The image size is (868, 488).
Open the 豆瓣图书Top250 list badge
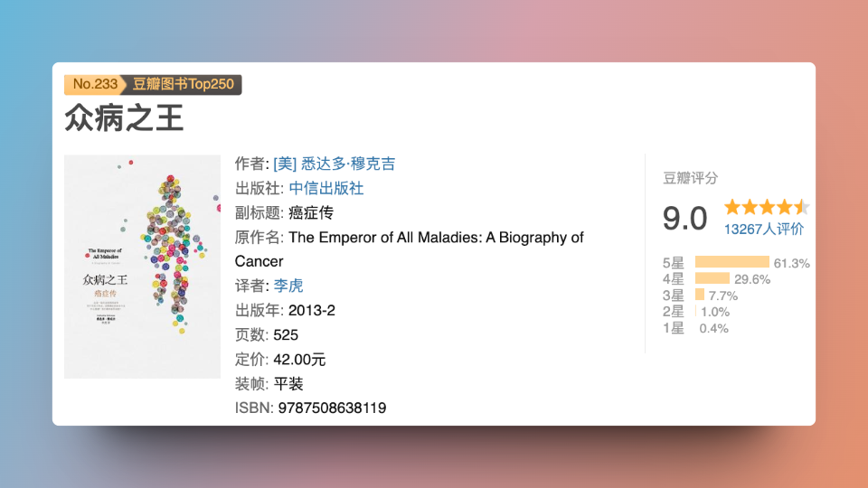point(184,84)
